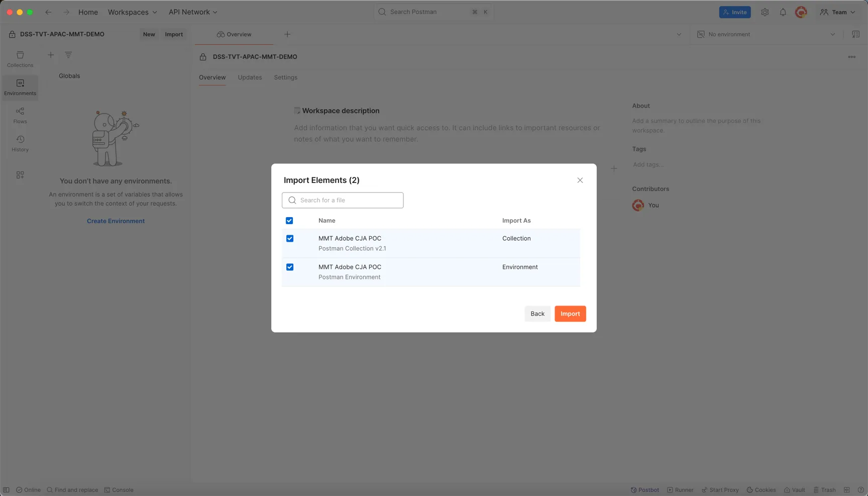Click the plus icon to create environment

coord(51,55)
